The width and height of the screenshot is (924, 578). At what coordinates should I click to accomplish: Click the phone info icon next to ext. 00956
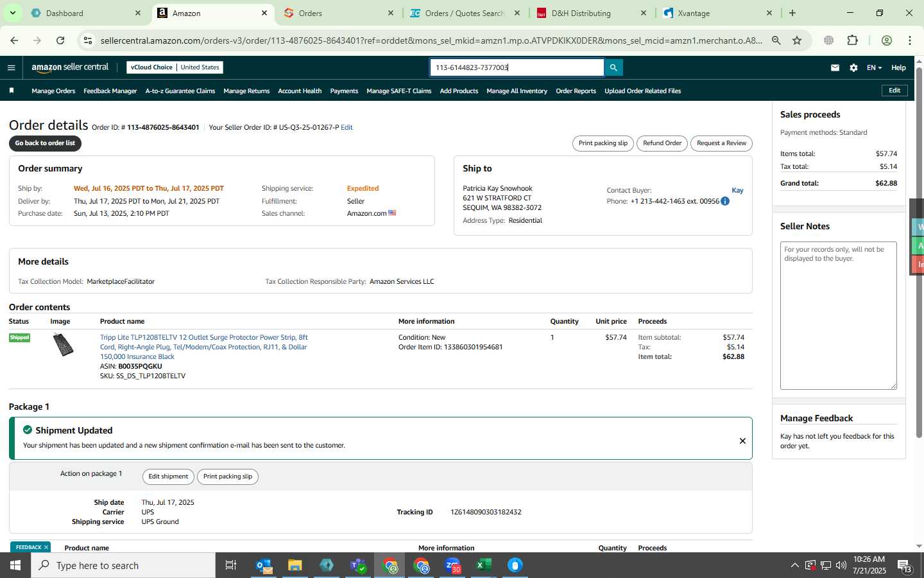(725, 201)
